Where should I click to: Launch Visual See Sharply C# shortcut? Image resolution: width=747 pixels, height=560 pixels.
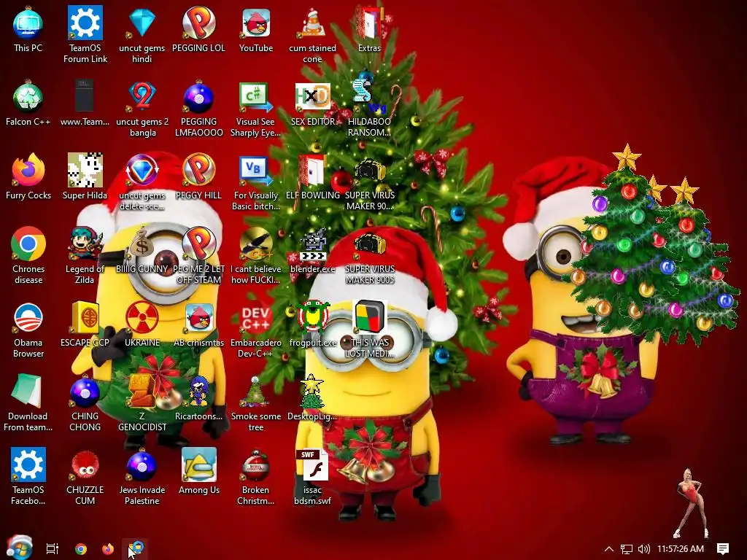tap(256, 97)
